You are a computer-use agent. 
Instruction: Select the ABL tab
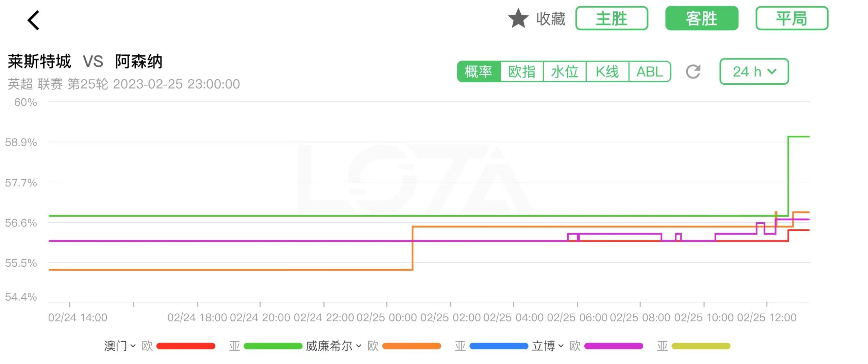point(650,71)
